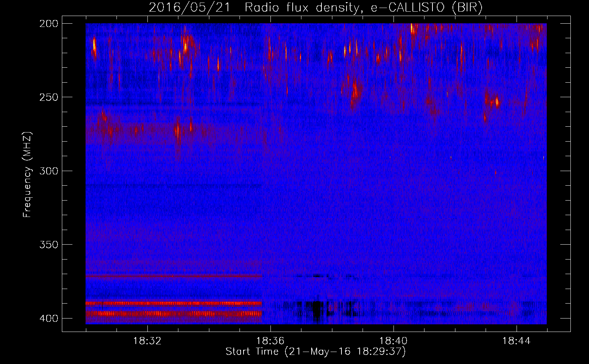Click the 18:32 time tick label

147,341
